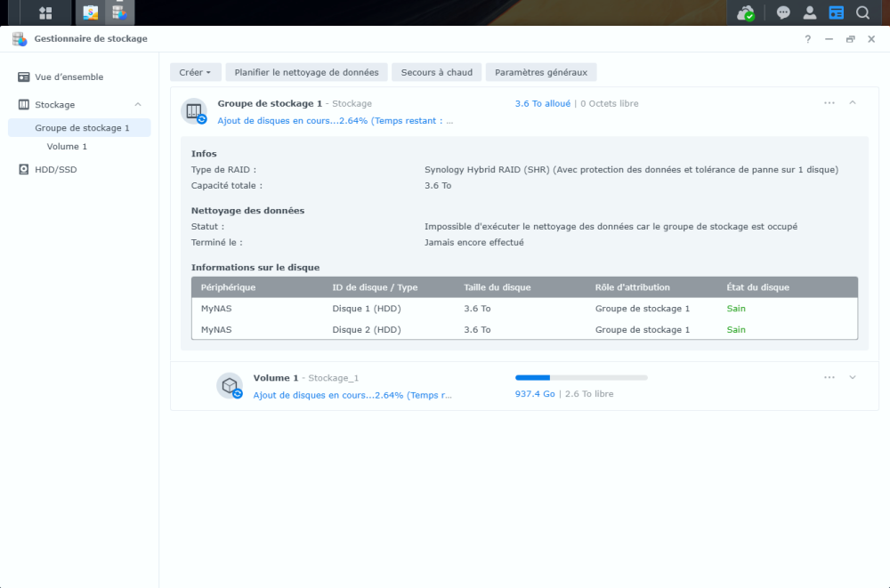Collapse the Stockage sidebar section
Viewport: 890px width, 588px height.
(x=138, y=104)
